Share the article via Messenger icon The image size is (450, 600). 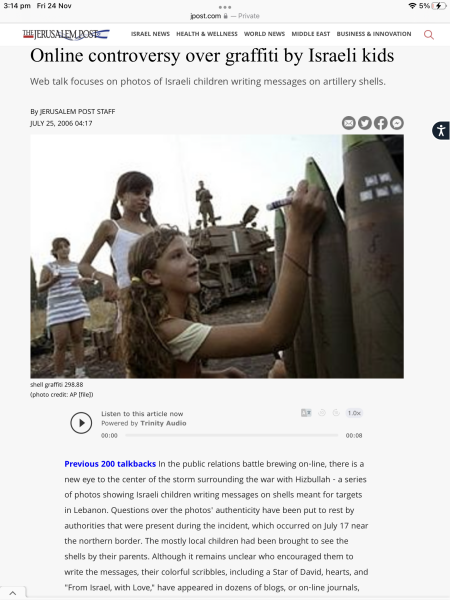(x=397, y=123)
